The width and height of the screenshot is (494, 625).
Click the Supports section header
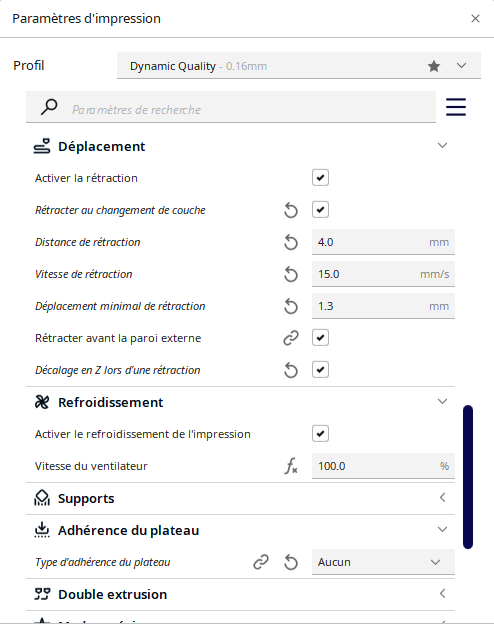[x=240, y=498]
